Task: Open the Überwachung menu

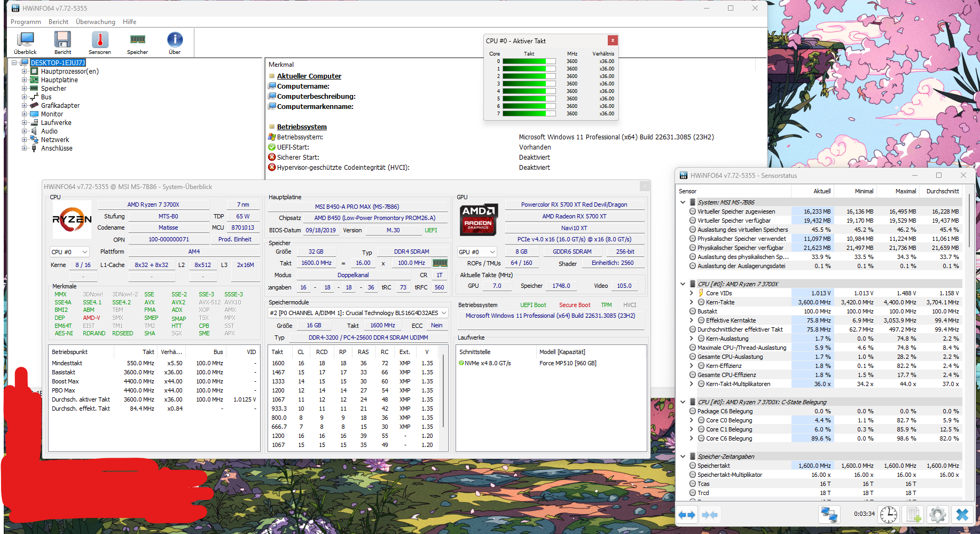Action: (96, 22)
